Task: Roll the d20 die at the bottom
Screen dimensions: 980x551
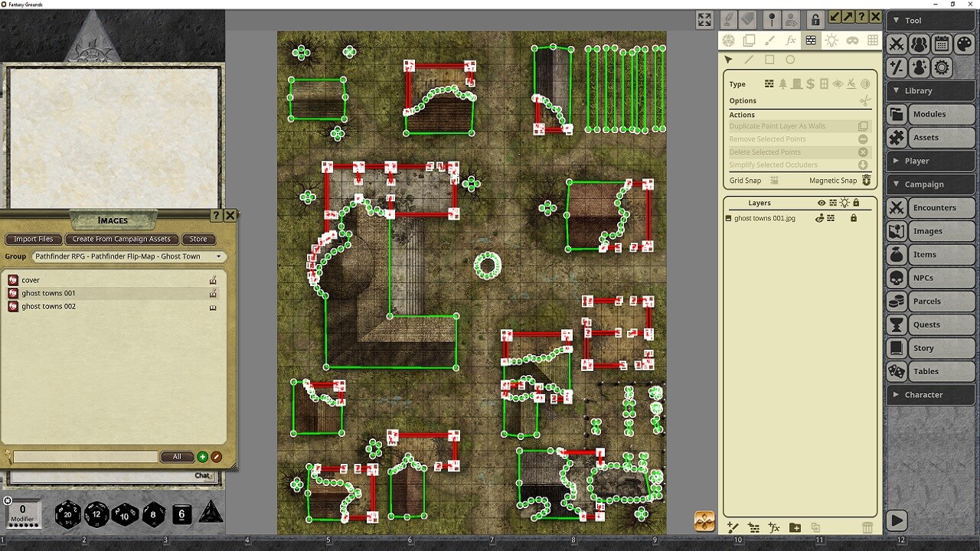Action: 67,515
